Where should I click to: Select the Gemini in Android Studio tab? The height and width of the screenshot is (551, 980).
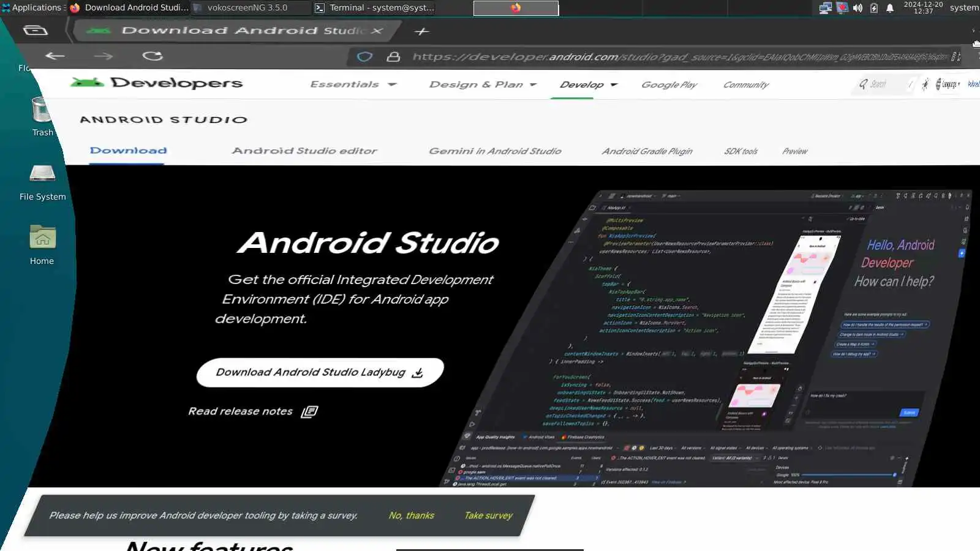[x=495, y=151]
